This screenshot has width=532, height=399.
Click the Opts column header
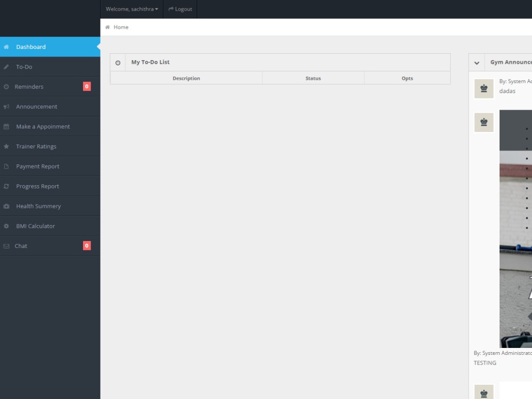point(407,78)
